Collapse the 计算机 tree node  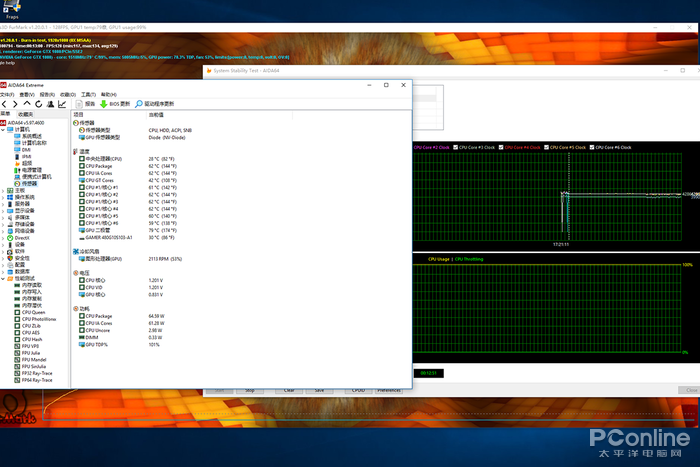tap(4, 129)
